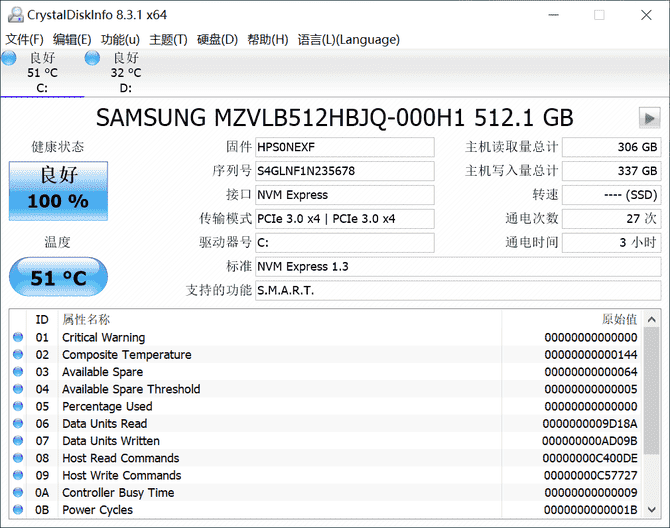This screenshot has width=670, height=528.
Task: Click the ID column header
Action: pyautogui.click(x=42, y=320)
